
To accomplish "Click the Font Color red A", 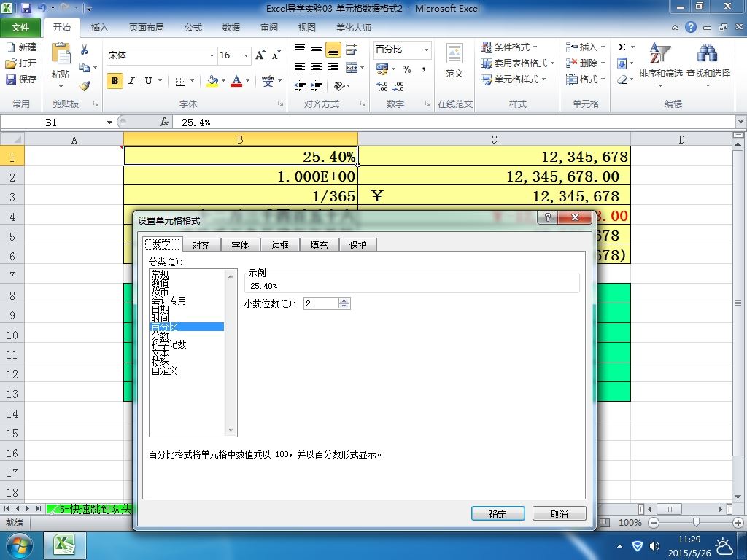I will pyautogui.click(x=236, y=81).
